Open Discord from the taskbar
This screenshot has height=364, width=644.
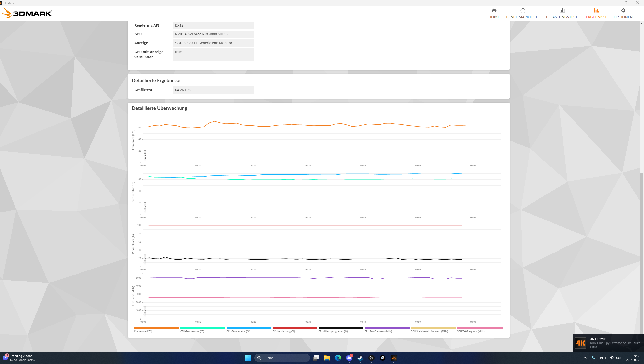pyautogui.click(x=349, y=358)
